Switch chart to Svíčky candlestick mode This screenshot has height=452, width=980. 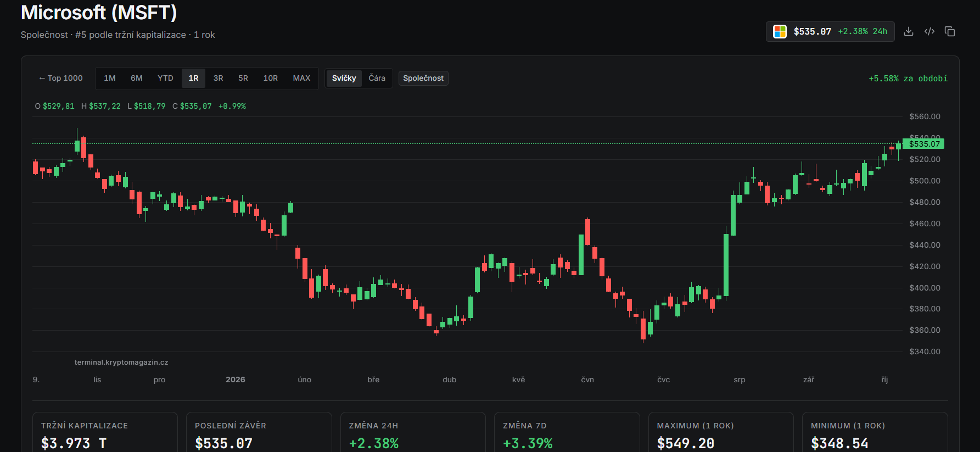point(344,78)
